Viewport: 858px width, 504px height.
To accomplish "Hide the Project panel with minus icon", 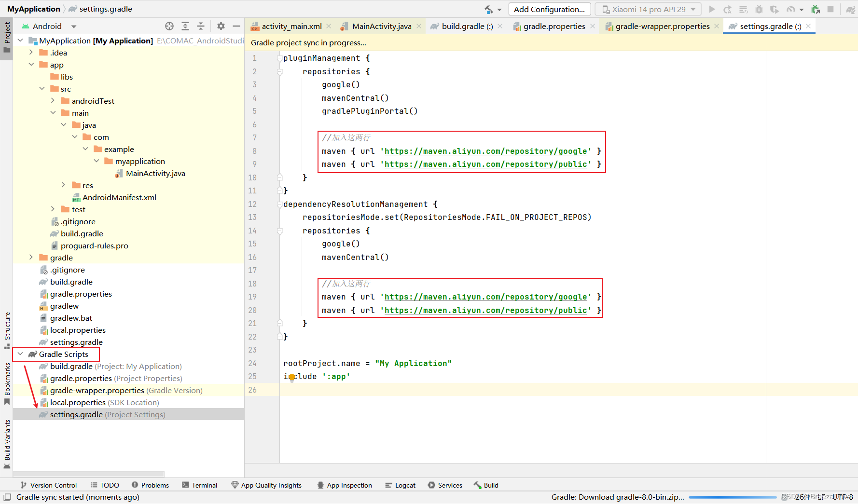I will pos(236,26).
